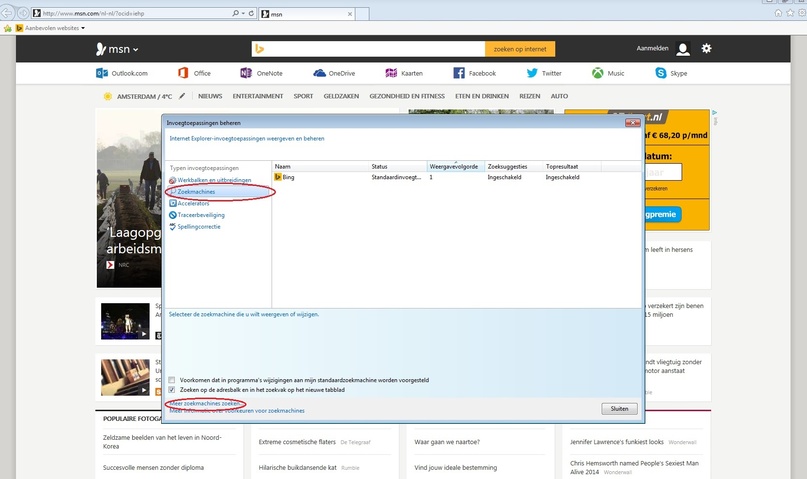This screenshot has height=479, width=807.
Task: Click the Xbox Music icon
Action: (598, 73)
